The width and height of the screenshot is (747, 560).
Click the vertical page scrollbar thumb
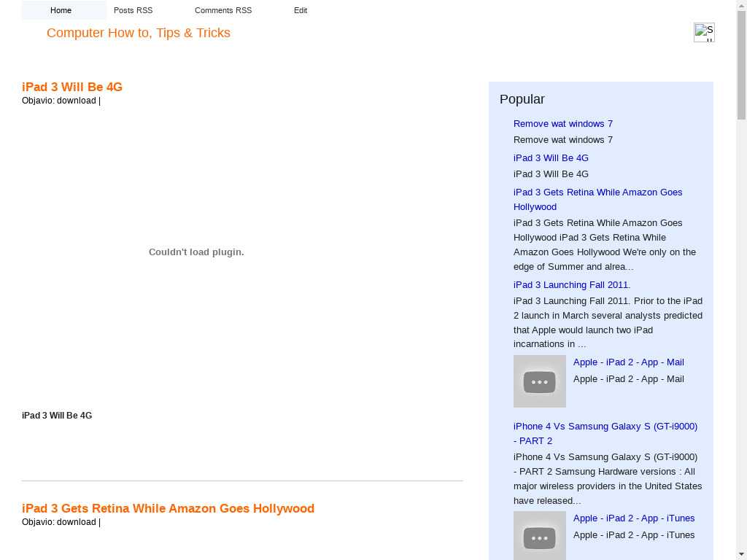click(x=741, y=66)
